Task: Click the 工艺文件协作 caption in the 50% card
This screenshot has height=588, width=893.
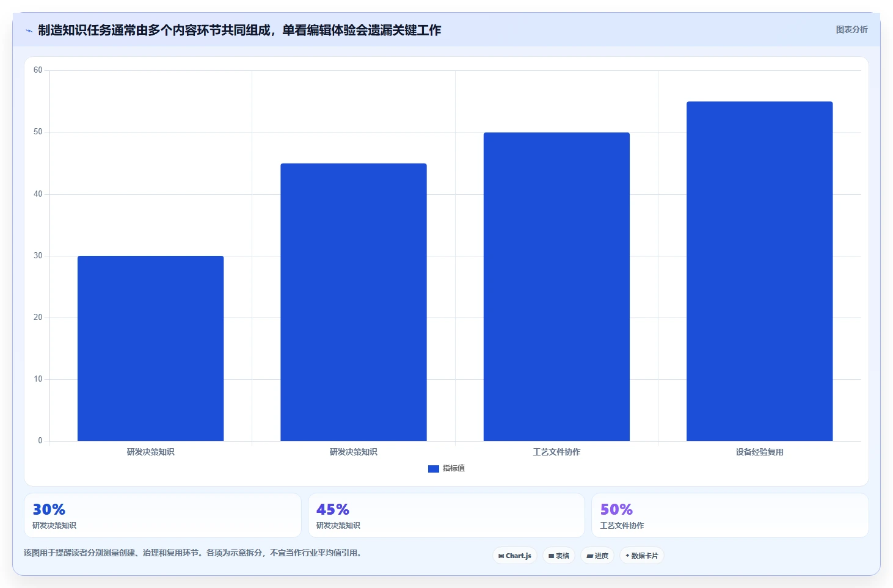Action: tap(622, 525)
